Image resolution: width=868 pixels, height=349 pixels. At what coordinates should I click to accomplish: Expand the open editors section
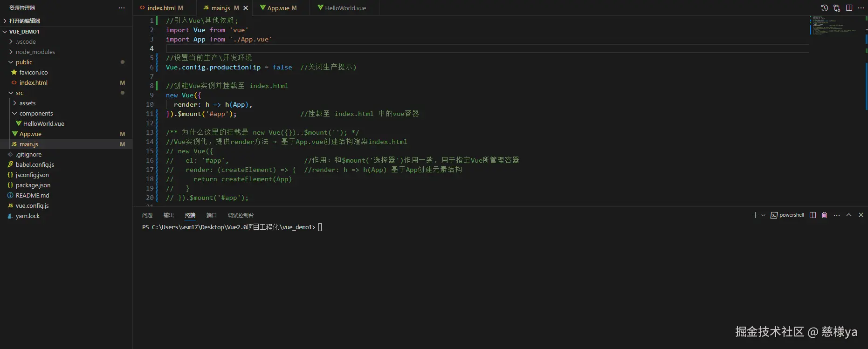[66, 21]
